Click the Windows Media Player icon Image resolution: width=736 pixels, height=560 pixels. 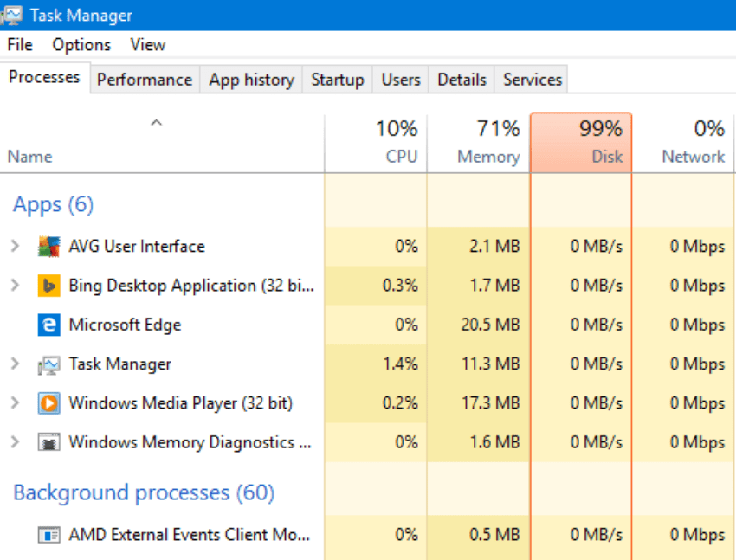click(x=48, y=403)
